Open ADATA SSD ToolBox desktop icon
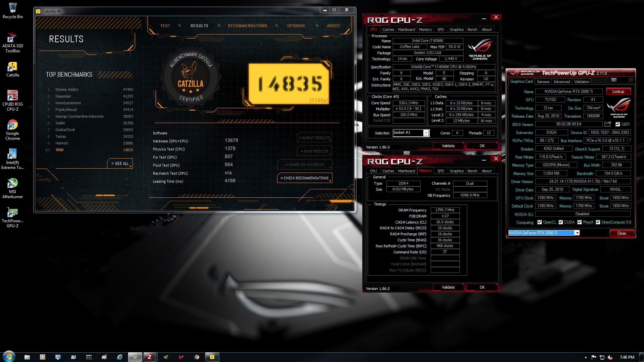The height and width of the screenshot is (362, 644). [x=12, y=43]
